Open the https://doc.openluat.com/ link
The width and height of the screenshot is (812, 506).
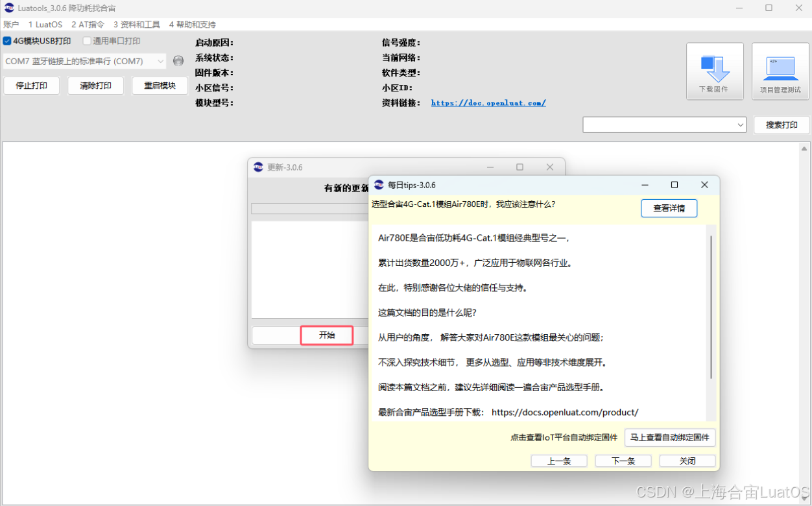488,102
